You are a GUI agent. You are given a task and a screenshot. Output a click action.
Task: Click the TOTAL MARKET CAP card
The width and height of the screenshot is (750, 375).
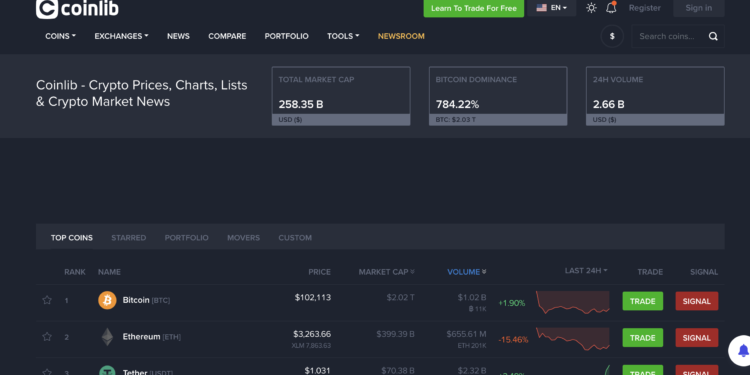[x=341, y=96]
